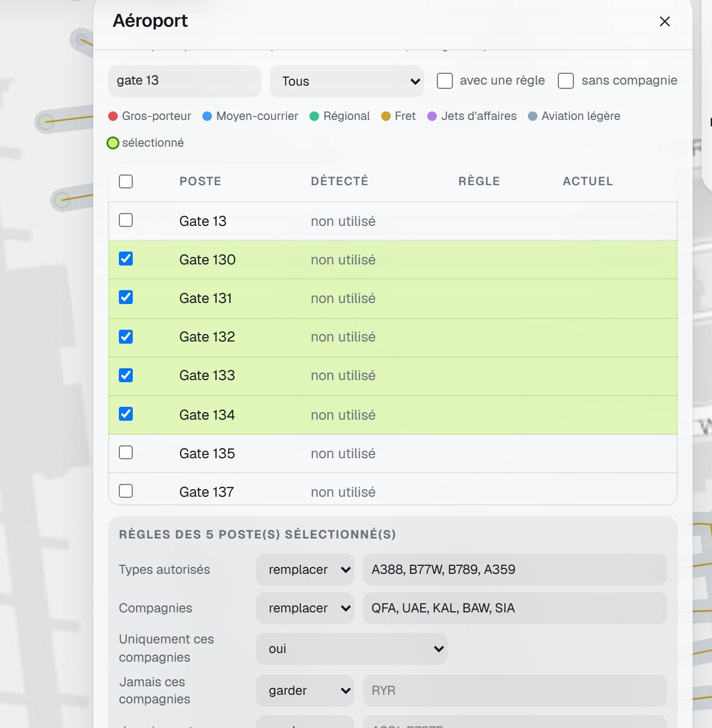Open the Uniquement ces compagnies oui dropdown
The image size is (712, 728).
(x=352, y=649)
